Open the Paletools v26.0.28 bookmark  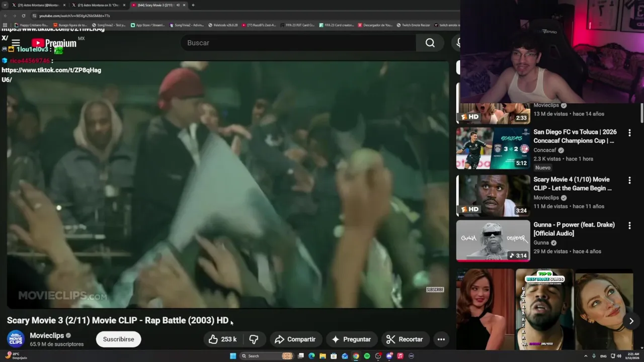(x=223, y=25)
